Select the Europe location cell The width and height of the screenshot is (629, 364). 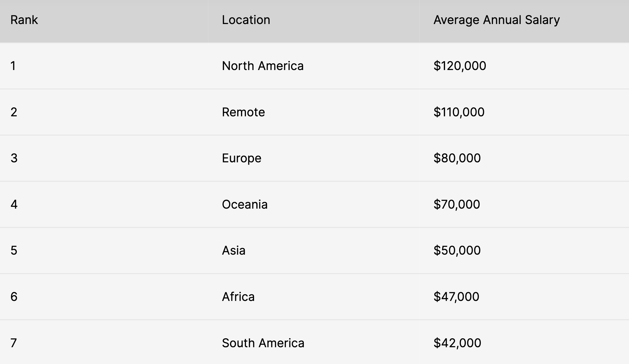pos(242,158)
